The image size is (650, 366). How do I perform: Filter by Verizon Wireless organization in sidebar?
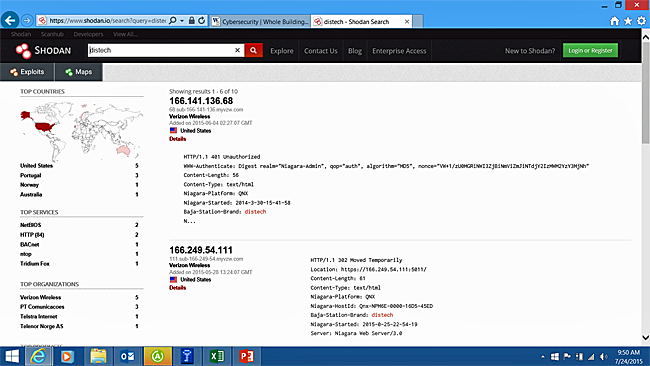(41, 297)
